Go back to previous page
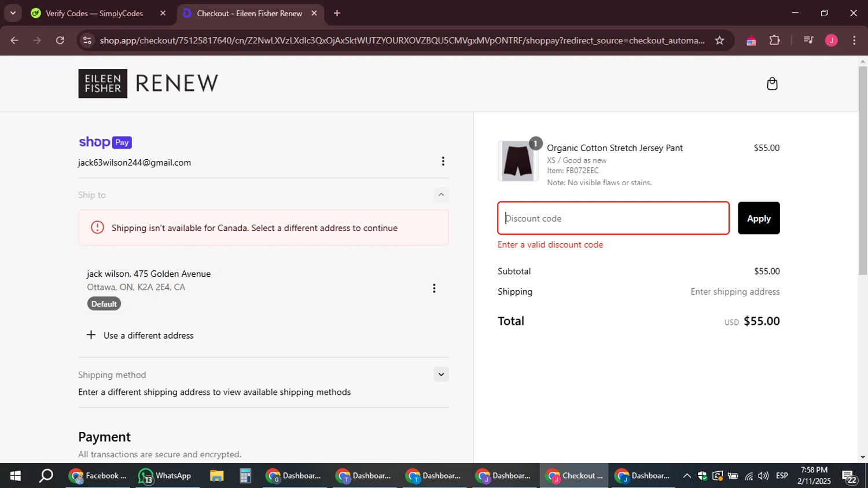This screenshot has width=868, height=488. pyautogui.click(x=14, y=41)
